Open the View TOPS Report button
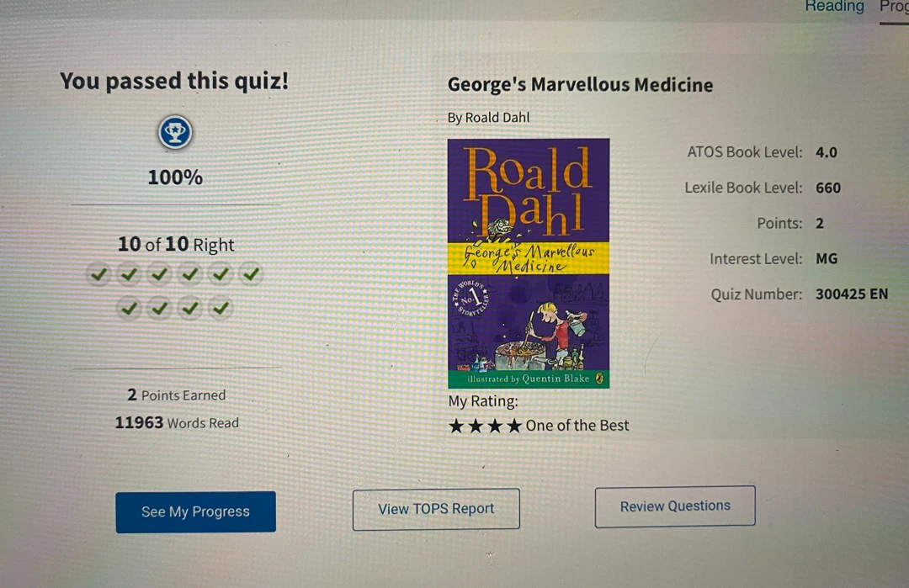Screen dimensions: 909x588 [x=436, y=509]
